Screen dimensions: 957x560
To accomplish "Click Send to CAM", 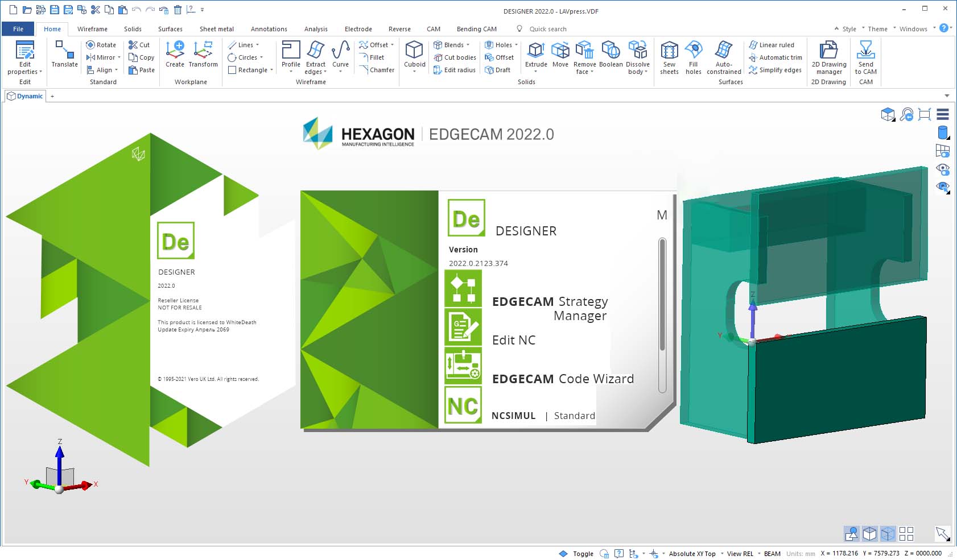I will tap(865, 57).
